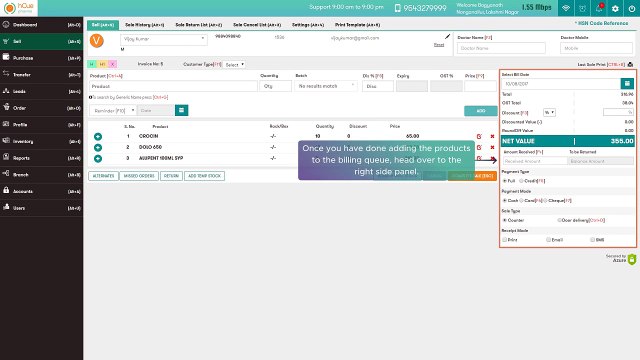Select Cheque payment mode
Image resolution: width=640 pixels, height=360 pixels.
pyautogui.click(x=545, y=200)
